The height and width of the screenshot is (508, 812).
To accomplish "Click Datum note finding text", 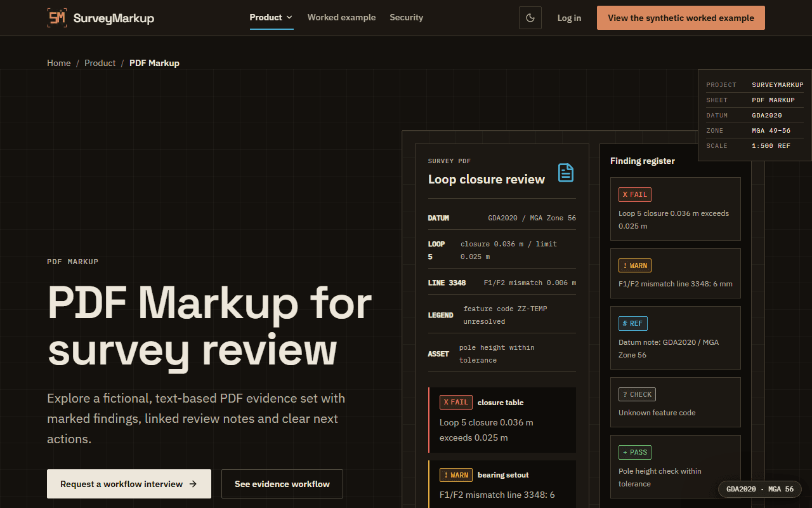I will pos(669,349).
